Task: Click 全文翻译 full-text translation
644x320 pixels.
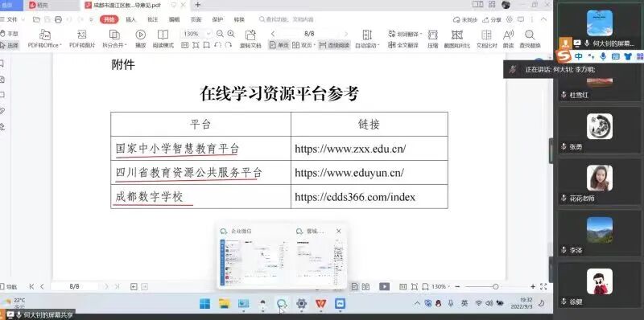Action: click(x=403, y=45)
